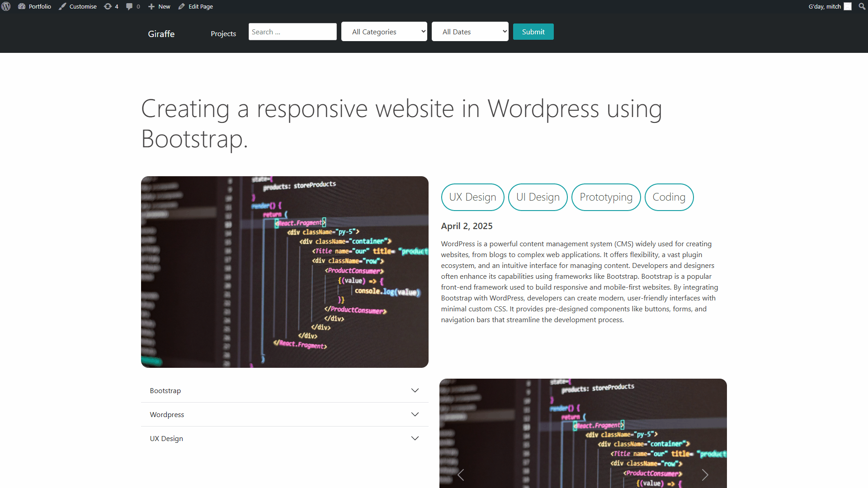The width and height of the screenshot is (868, 488).
Task: Click the Submit button
Action: pyautogui.click(x=533, y=32)
